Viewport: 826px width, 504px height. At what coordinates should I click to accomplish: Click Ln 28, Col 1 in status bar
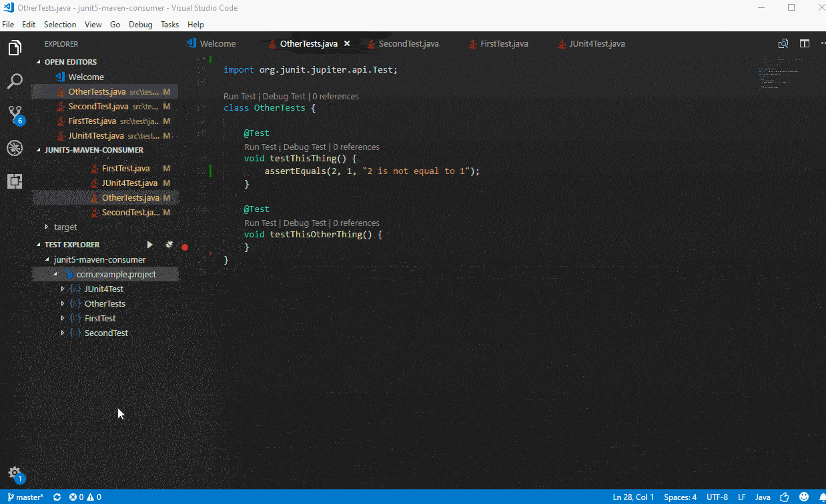coord(633,497)
